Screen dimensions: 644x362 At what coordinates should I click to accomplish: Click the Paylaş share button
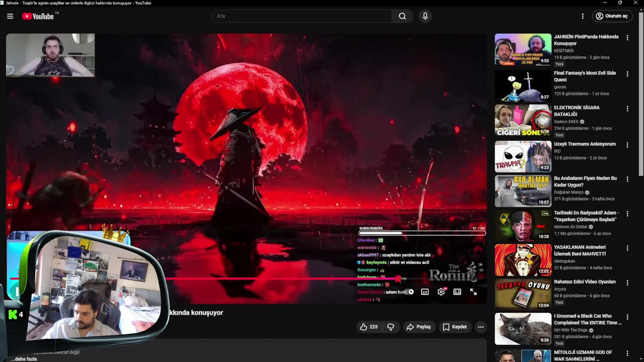[x=419, y=327]
